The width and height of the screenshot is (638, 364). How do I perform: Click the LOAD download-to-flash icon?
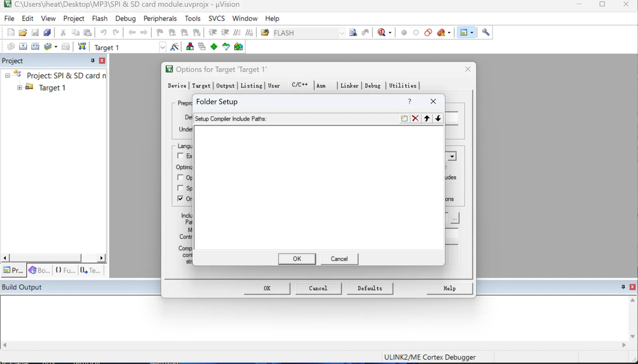point(82,47)
